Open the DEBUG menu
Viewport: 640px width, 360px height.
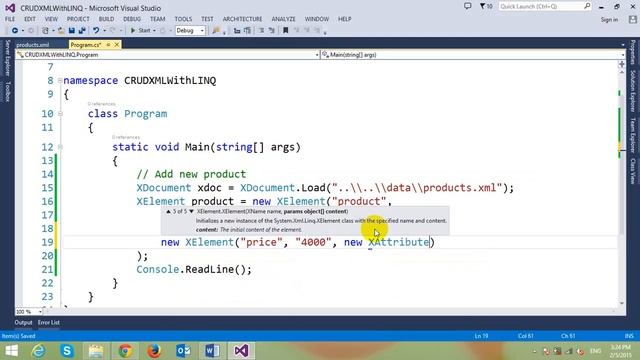132,19
